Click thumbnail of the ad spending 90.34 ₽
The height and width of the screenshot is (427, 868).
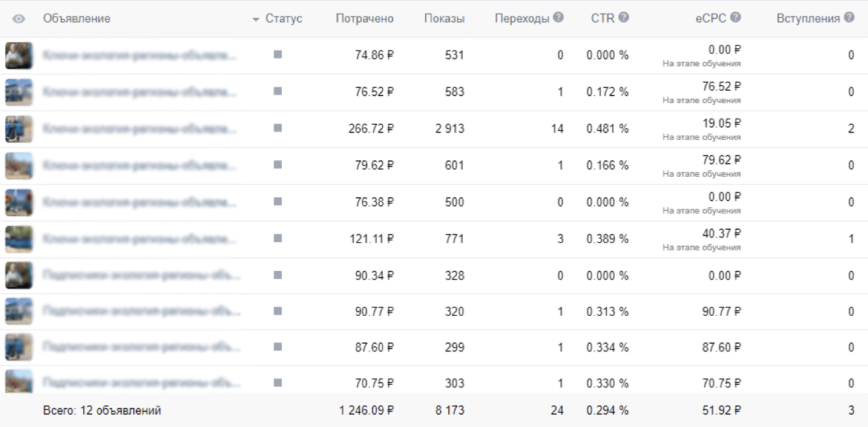[x=18, y=276]
